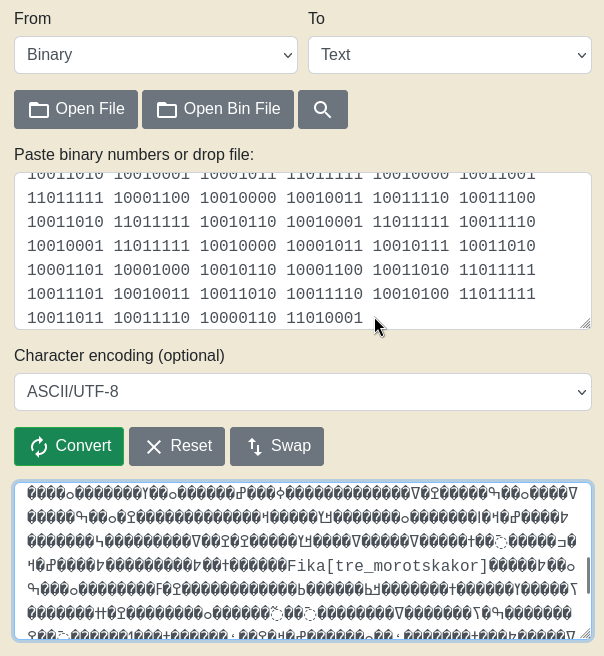Click inside the binary numbers input textarea
The height and width of the screenshot is (656, 604).
coord(303,251)
